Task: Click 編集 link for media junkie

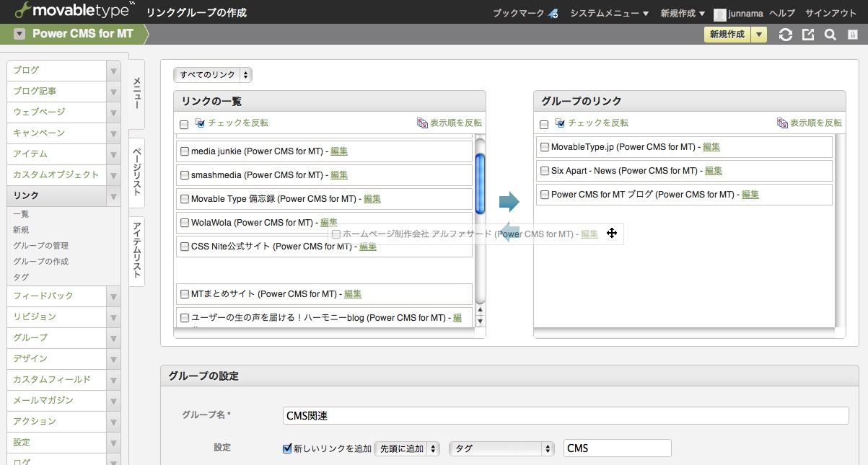Action: (x=339, y=151)
